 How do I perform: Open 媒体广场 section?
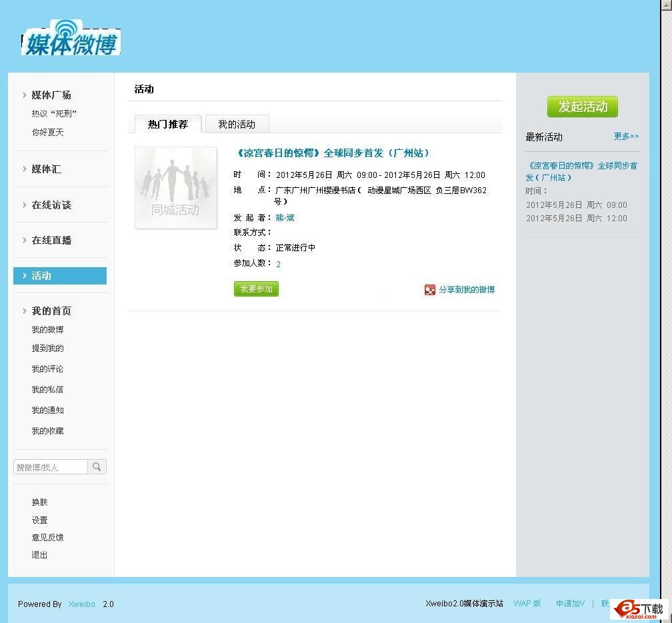tap(51, 95)
